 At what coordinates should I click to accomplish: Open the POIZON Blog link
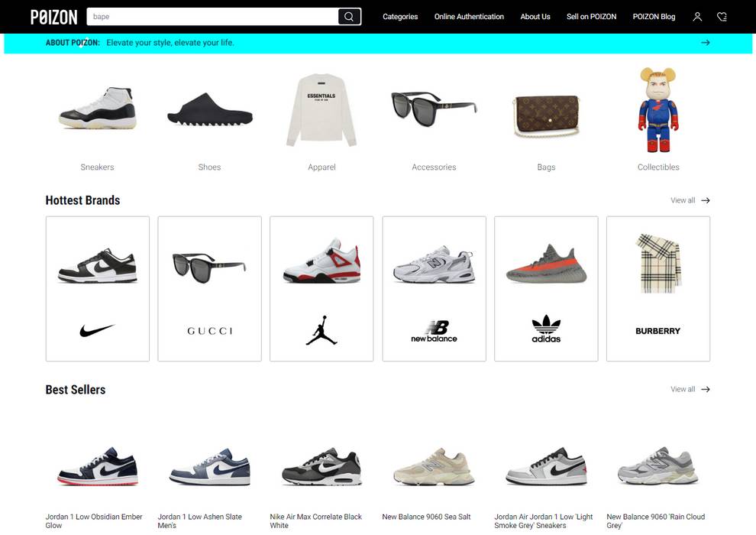point(654,17)
